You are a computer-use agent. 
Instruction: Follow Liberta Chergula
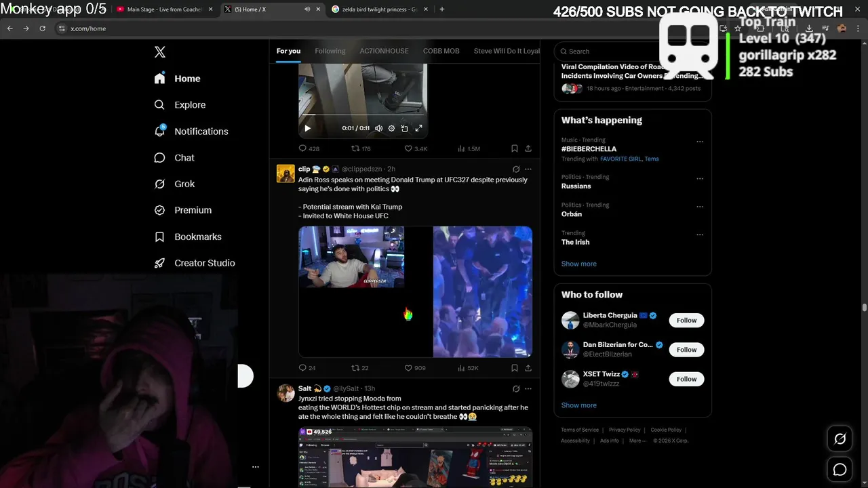(686, 321)
